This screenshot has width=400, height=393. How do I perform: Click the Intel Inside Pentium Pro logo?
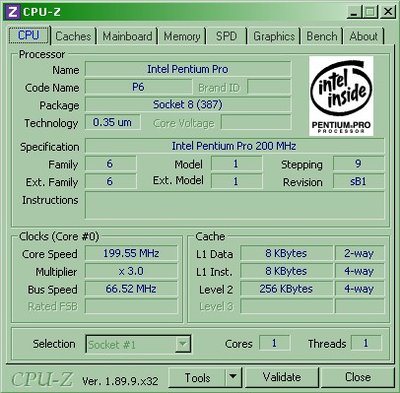point(341,96)
